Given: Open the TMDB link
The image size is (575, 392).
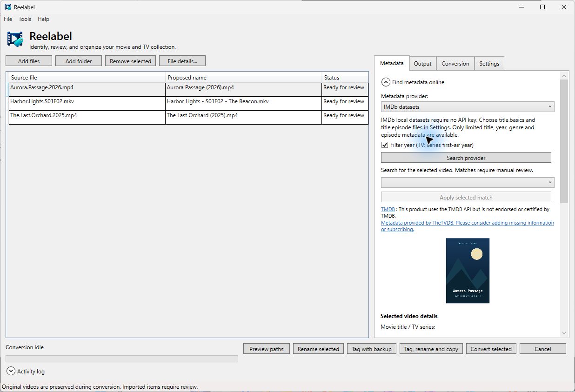Looking at the screenshot, I should (388, 209).
